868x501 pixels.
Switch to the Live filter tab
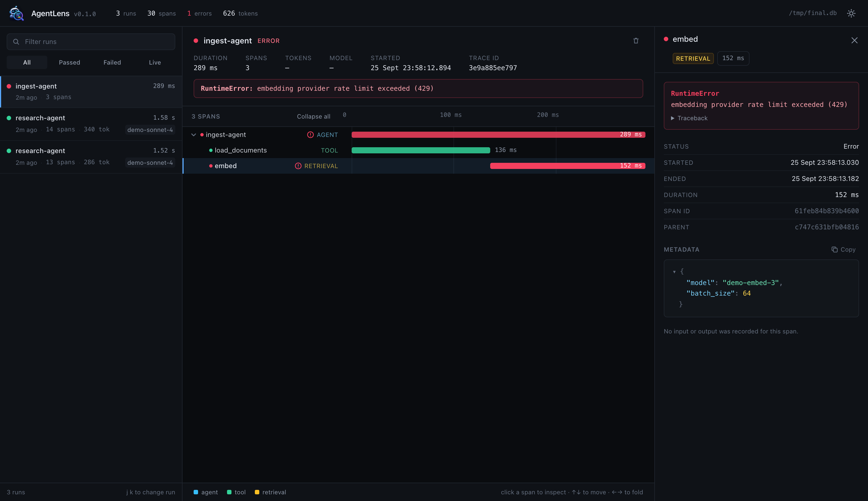[155, 62]
